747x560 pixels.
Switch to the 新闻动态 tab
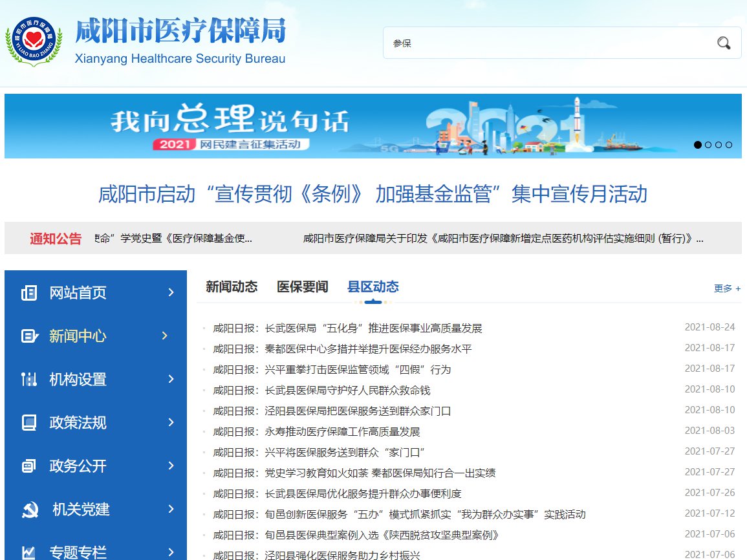click(232, 287)
